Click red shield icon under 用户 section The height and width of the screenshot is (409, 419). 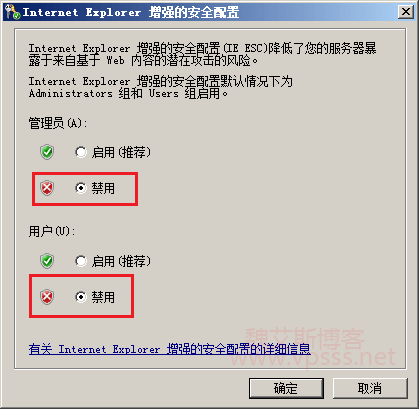(47, 297)
